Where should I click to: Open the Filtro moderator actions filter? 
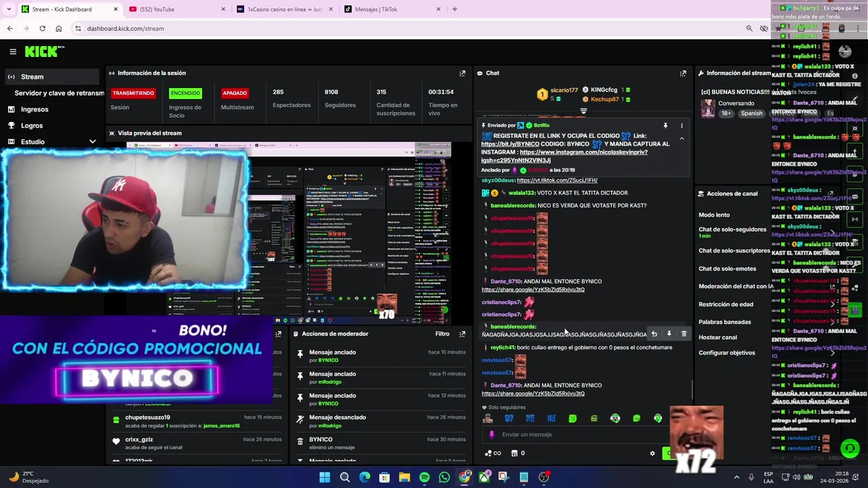tap(442, 333)
